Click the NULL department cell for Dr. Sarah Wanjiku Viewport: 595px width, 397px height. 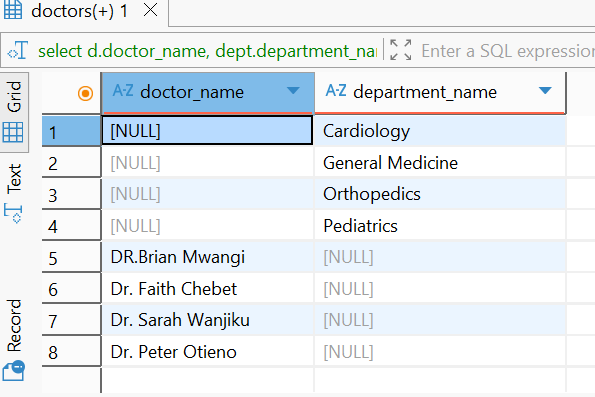tap(440, 320)
